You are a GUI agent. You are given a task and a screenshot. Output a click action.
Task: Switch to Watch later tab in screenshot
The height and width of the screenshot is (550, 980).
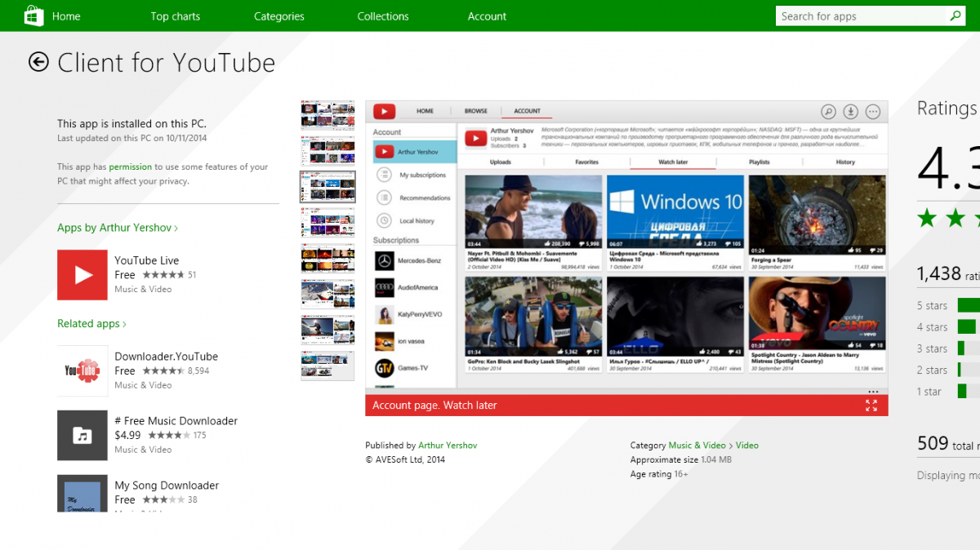click(x=673, y=162)
